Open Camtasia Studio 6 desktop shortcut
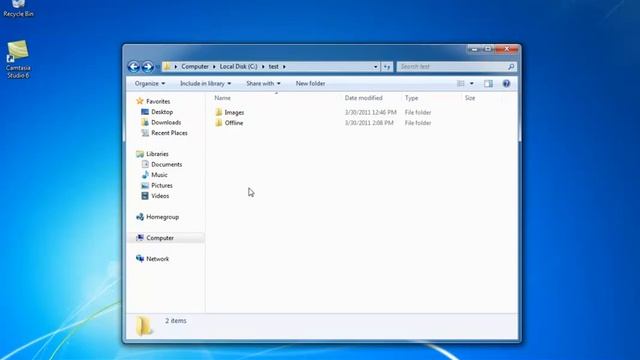 [x=18, y=59]
